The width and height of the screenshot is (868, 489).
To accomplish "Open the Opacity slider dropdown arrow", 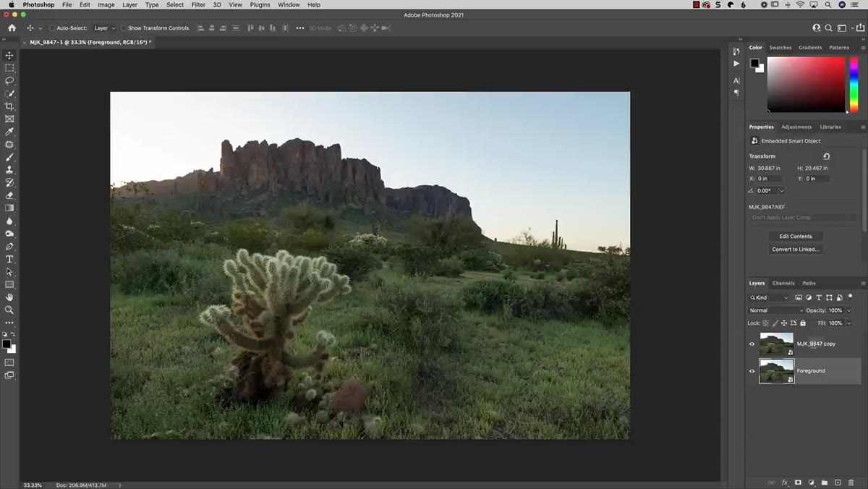I will point(848,310).
